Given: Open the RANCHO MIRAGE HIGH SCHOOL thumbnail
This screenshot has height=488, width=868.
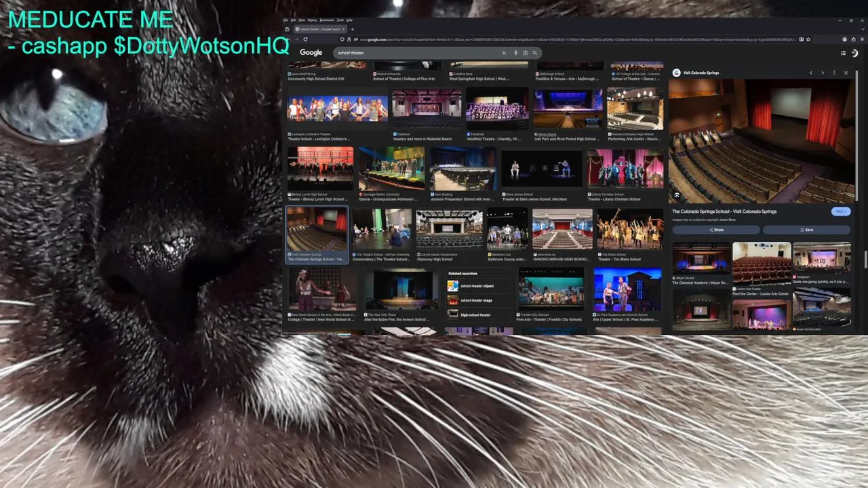Looking at the screenshot, I should pyautogui.click(x=562, y=229).
